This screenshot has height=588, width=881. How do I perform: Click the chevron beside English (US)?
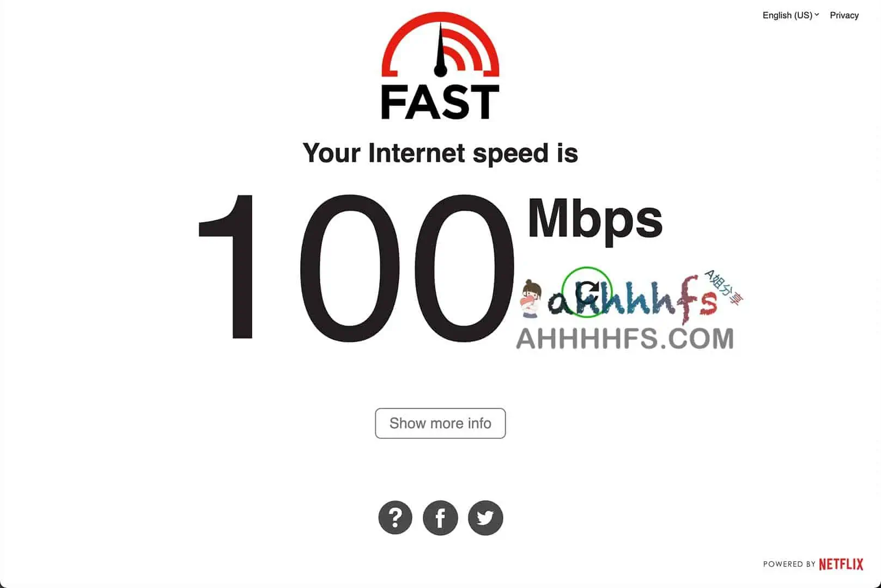pos(817,15)
